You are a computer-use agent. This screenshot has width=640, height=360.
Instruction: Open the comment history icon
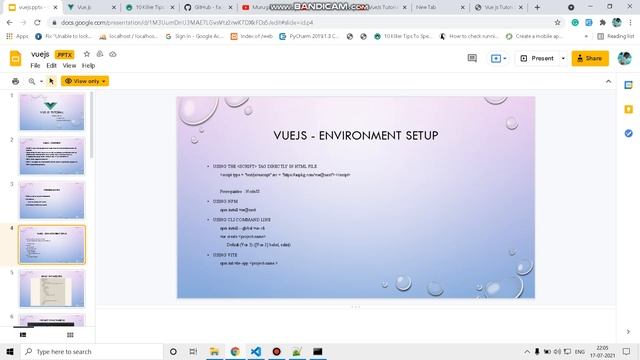coord(472,58)
